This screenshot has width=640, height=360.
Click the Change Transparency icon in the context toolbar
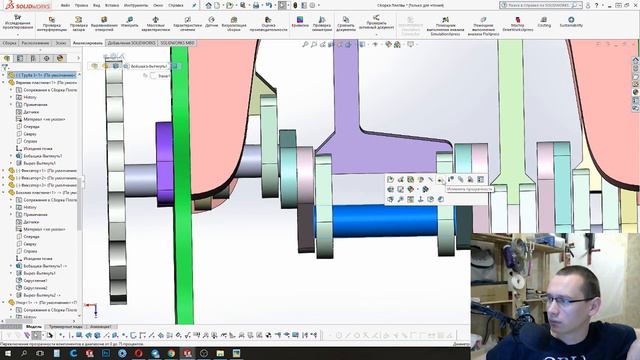pos(440,179)
